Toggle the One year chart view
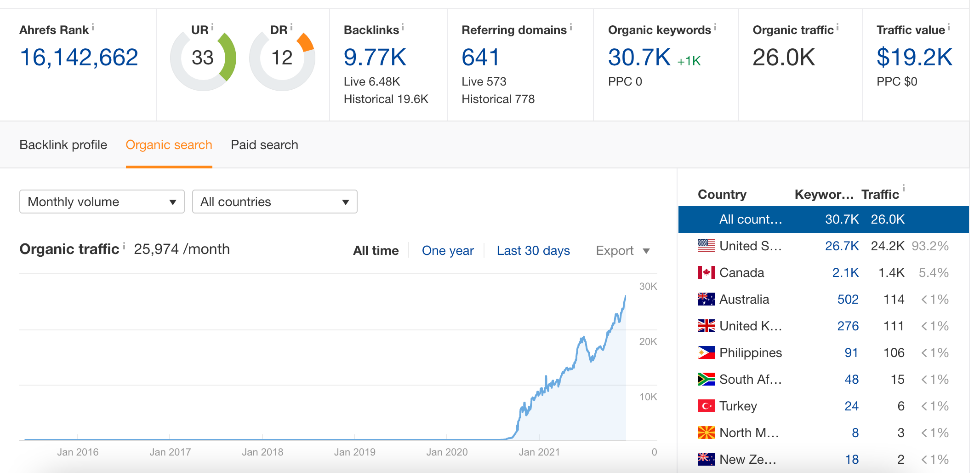This screenshot has width=980, height=473. pyautogui.click(x=448, y=250)
